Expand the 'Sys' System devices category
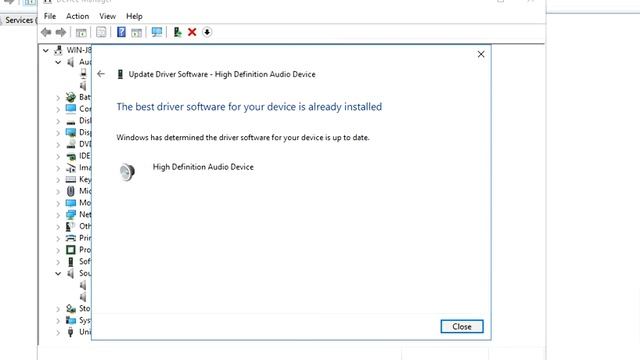This screenshot has width=640, height=360. (58, 321)
